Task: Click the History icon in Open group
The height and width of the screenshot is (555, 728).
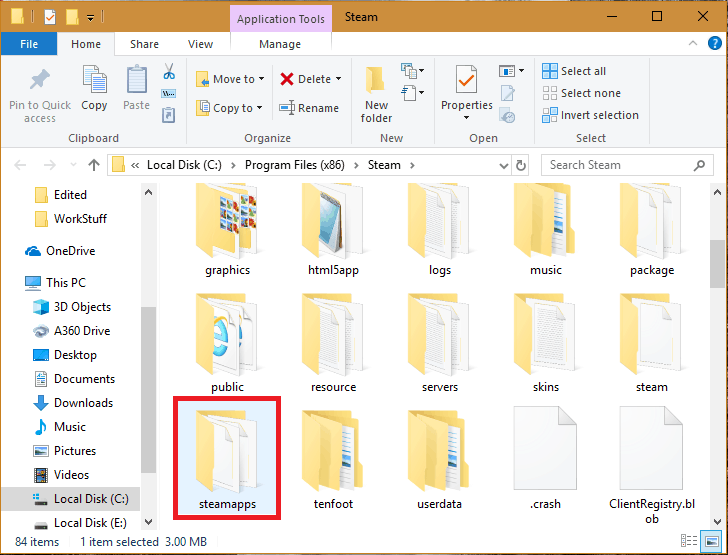Action: [507, 115]
